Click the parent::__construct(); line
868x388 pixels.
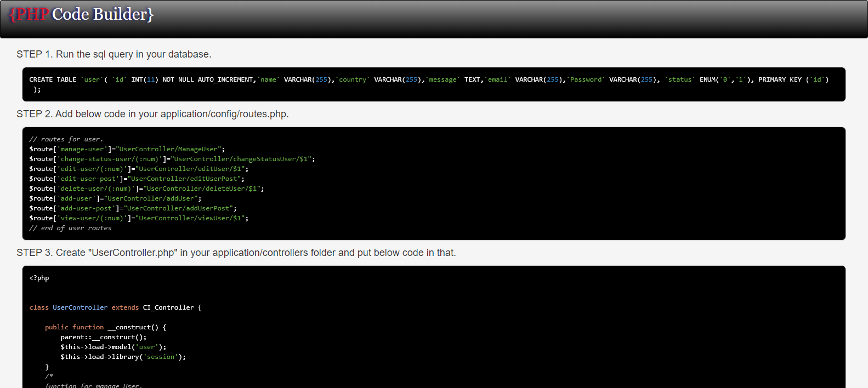pos(104,337)
